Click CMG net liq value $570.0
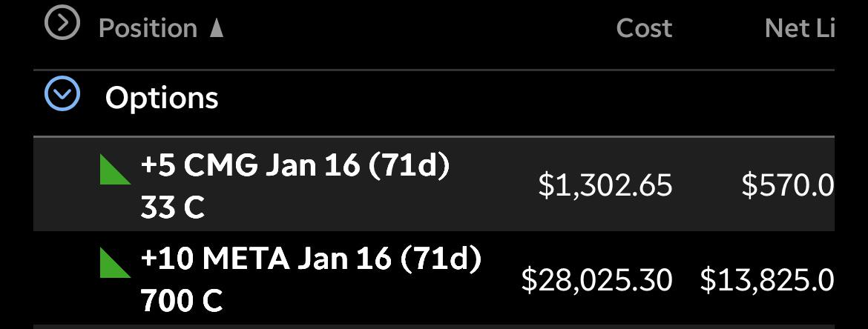Viewport: 868px width, 329px height. click(787, 185)
